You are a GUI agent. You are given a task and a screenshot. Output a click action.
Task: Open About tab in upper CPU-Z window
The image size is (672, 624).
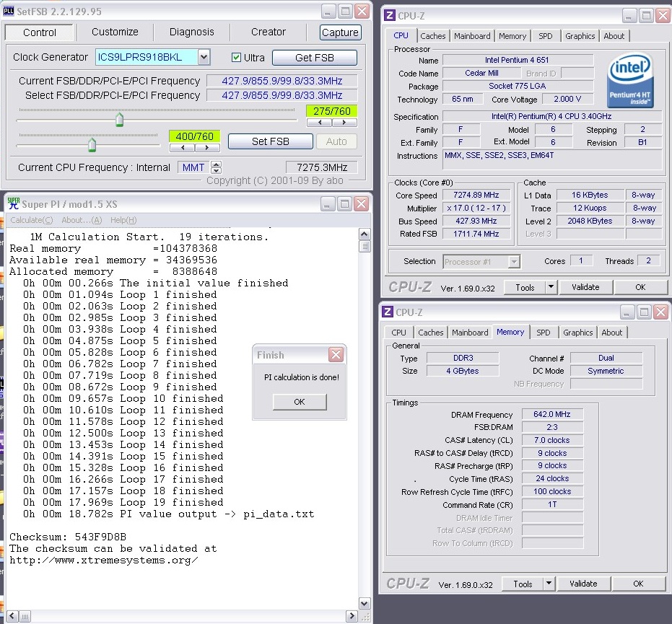[x=614, y=36]
